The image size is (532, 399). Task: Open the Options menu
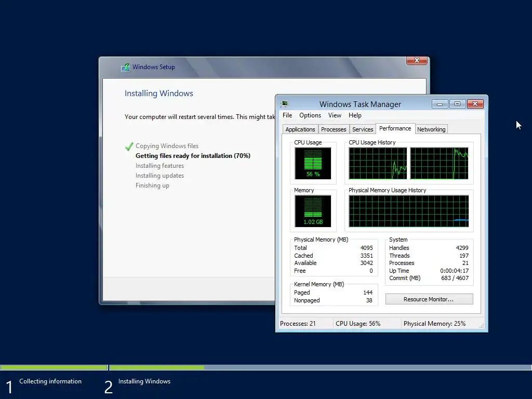point(310,115)
